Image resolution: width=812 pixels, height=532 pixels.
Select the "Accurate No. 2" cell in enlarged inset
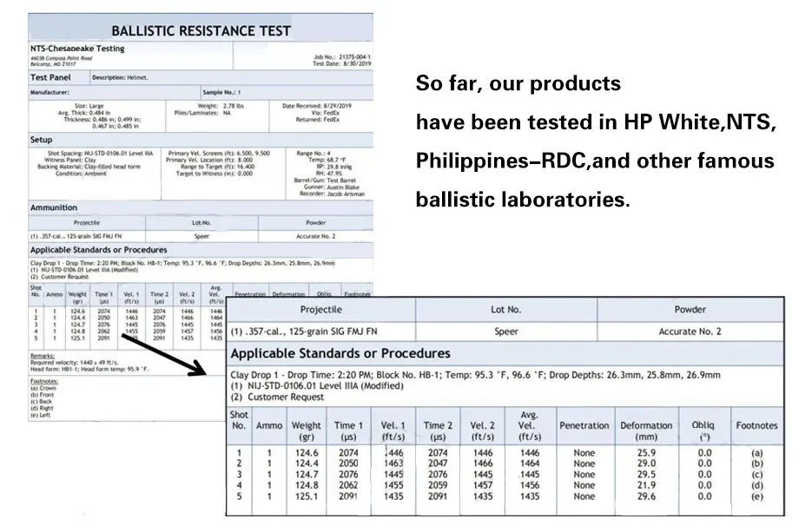coord(690,332)
